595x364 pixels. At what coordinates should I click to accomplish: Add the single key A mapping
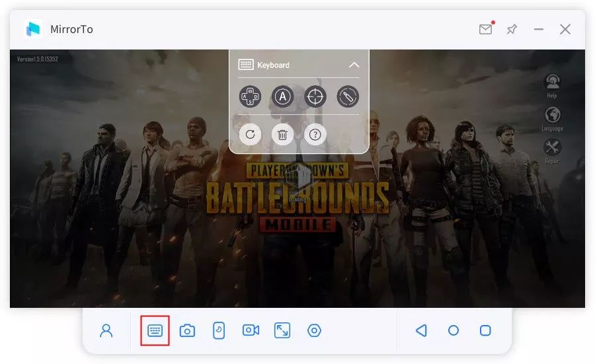point(283,96)
